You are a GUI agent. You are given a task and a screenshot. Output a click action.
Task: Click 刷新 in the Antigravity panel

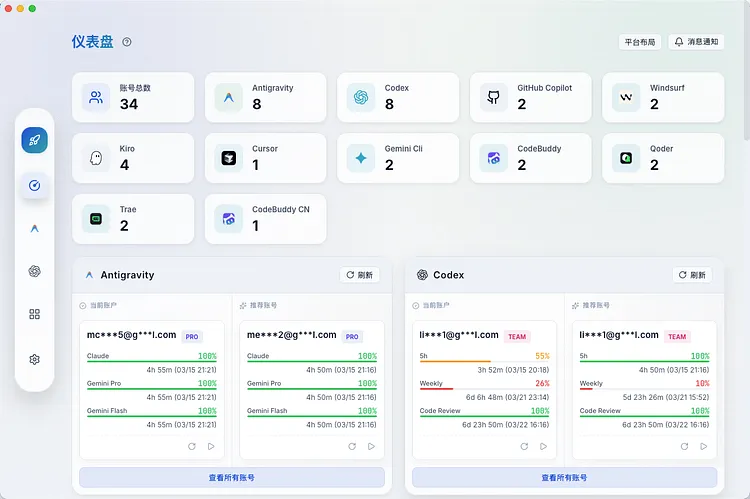pos(360,275)
